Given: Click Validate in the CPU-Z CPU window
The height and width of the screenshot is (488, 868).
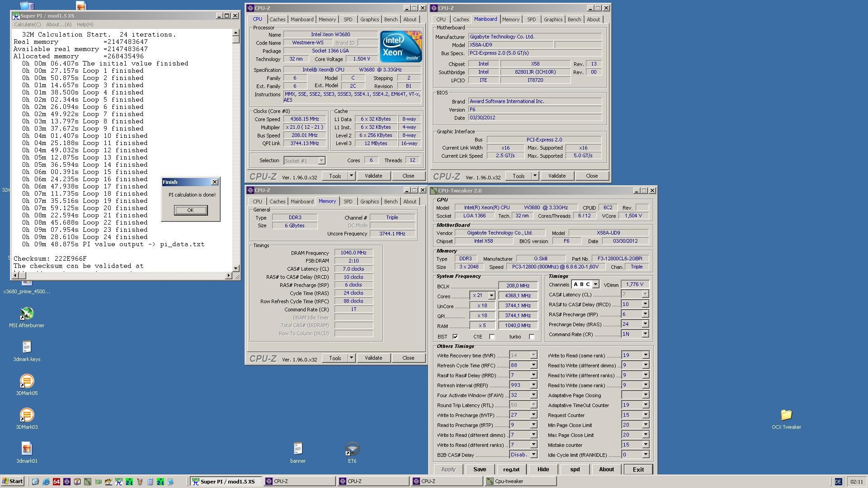Looking at the screenshot, I should click(373, 176).
